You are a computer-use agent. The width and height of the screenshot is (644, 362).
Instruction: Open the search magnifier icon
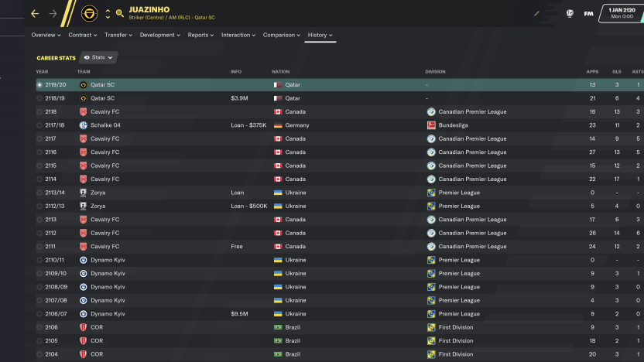[120, 13]
